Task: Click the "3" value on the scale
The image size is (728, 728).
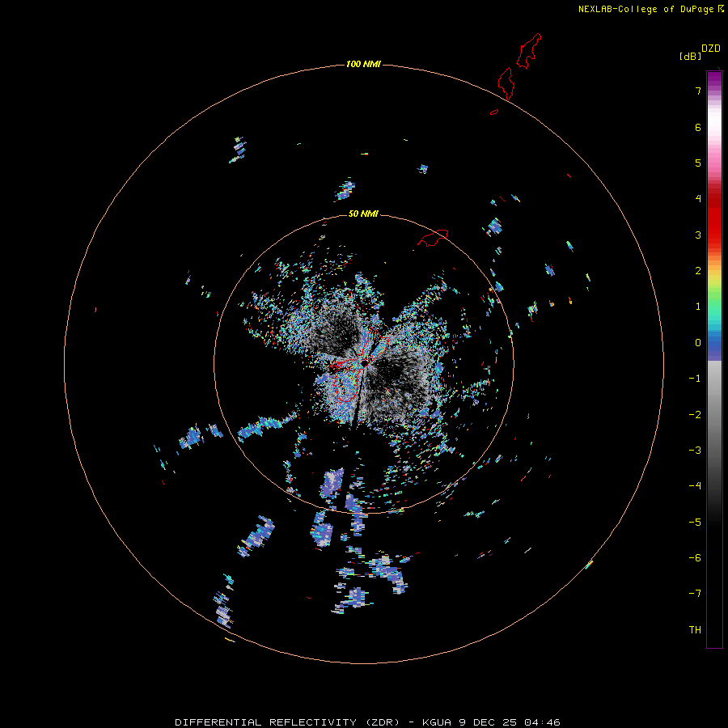Action: coord(698,235)
